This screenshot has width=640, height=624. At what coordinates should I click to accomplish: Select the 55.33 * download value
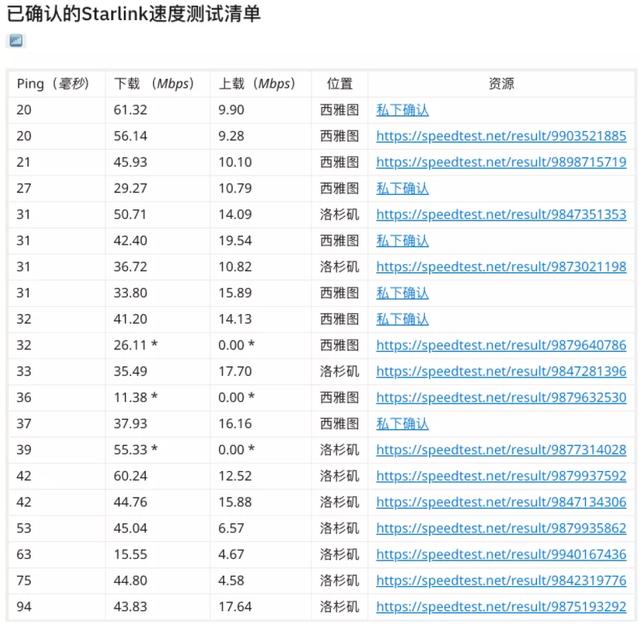click(x=136, y=450)
